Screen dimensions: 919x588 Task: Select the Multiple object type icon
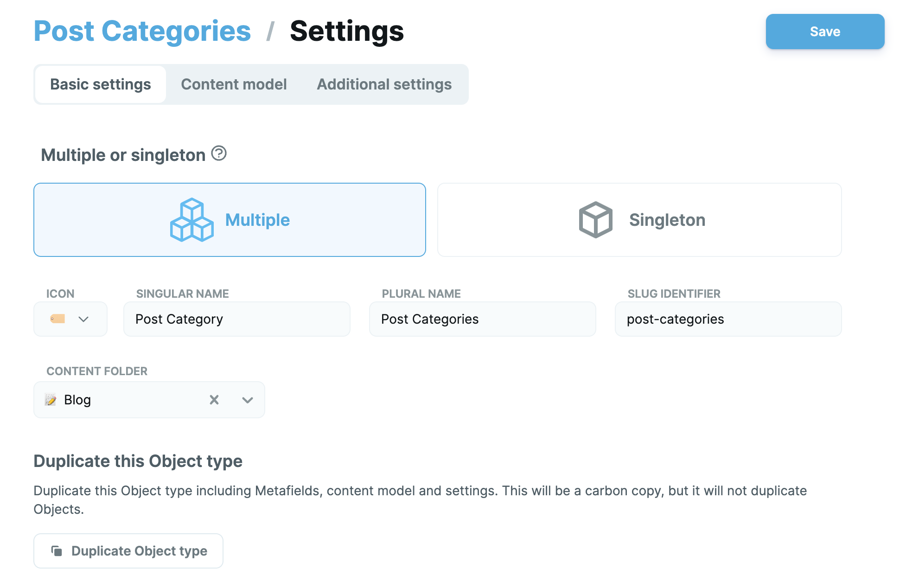click(190, 220)
